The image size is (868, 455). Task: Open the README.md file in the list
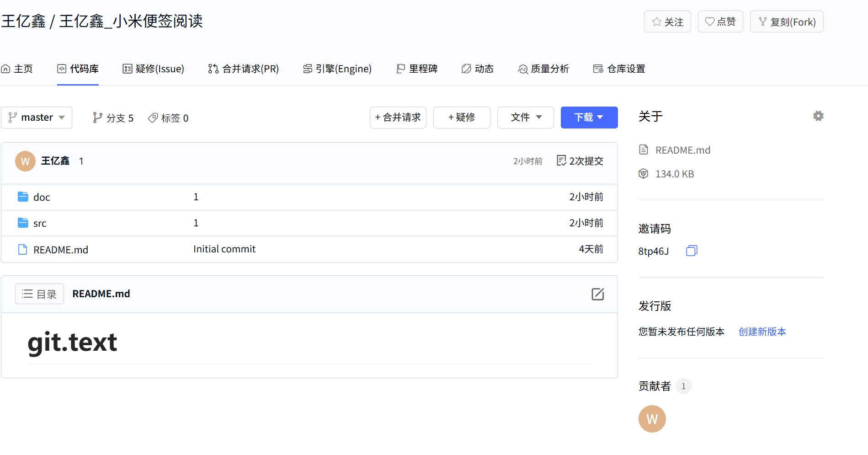click(x=61, y=250)
